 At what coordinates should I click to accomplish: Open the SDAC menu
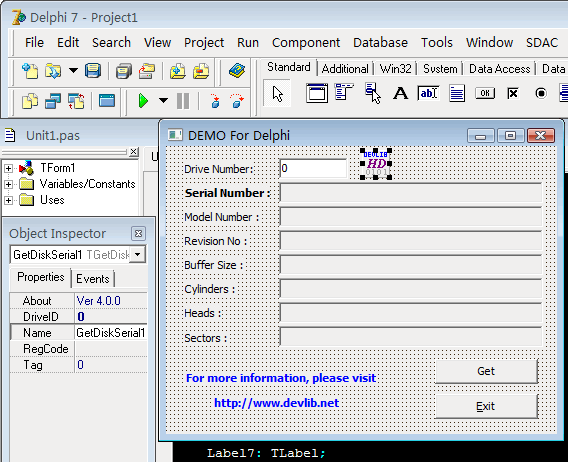(542, 42)
